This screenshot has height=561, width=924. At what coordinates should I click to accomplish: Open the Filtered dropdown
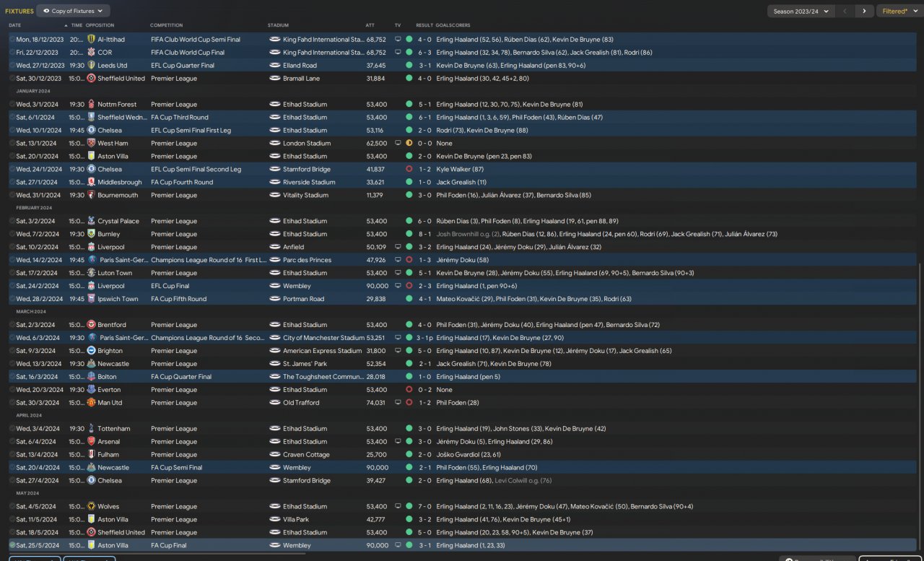899,11
